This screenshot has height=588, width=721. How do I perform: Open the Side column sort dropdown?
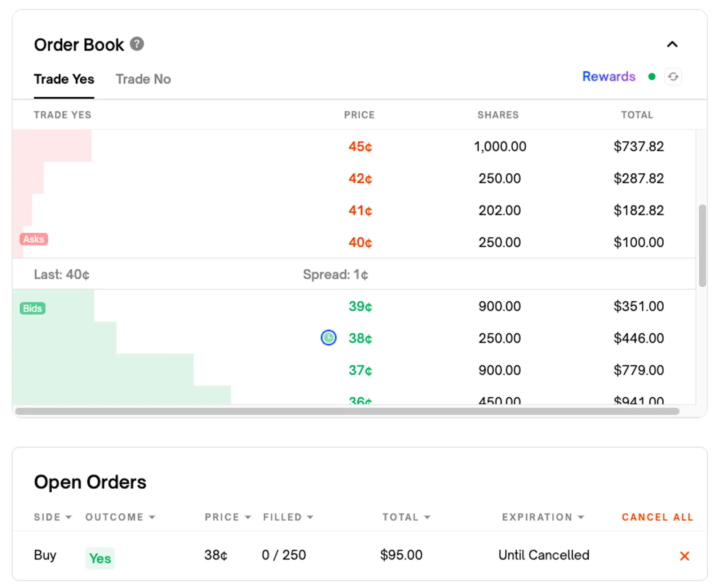tap(53, 517)
